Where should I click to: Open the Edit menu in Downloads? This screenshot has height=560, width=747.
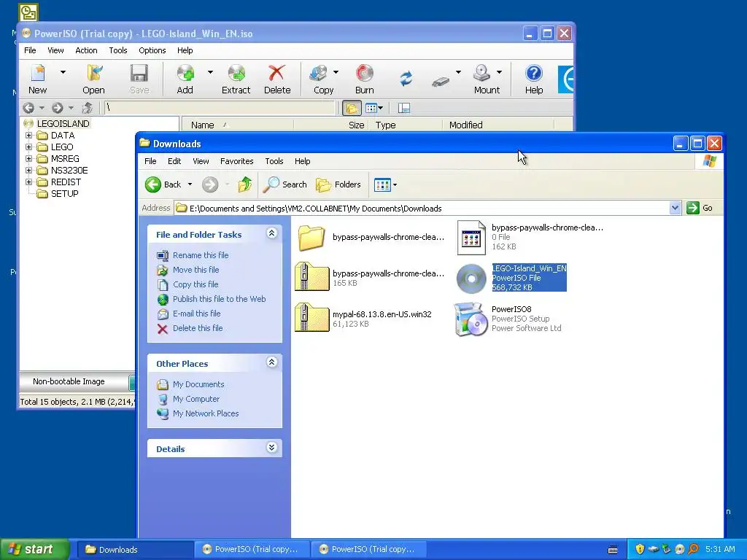pos(174,161)
